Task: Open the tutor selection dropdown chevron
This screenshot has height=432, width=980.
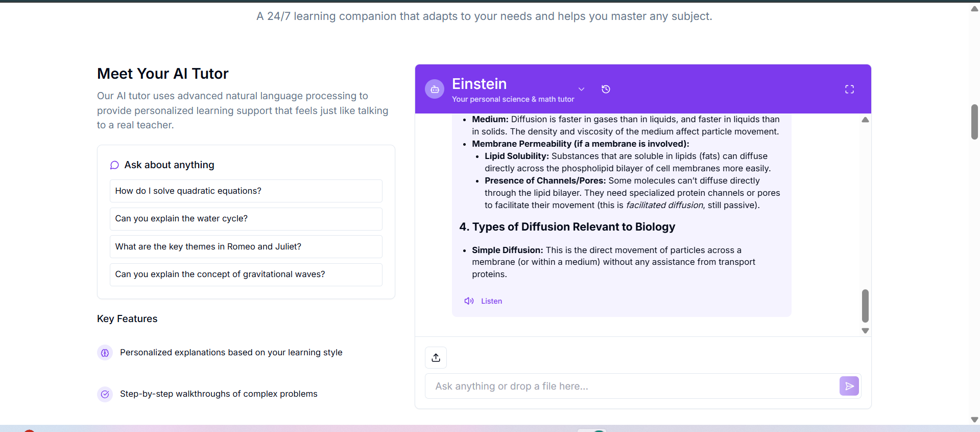Action: tap(581, 89)
